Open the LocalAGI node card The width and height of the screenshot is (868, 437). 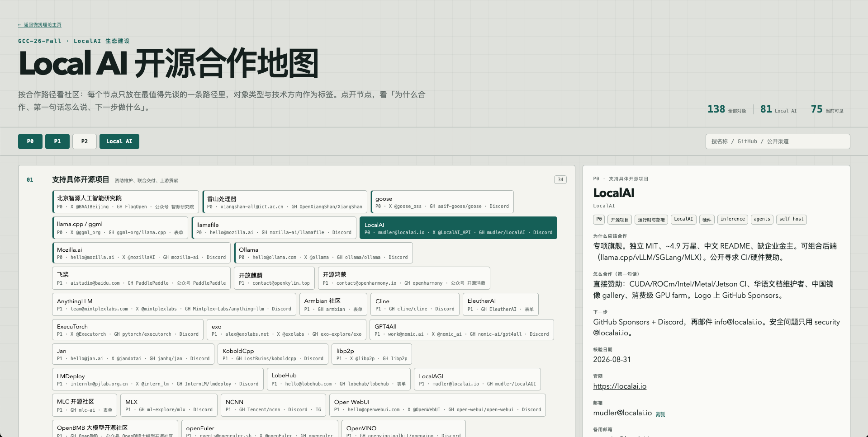(477, 379)
